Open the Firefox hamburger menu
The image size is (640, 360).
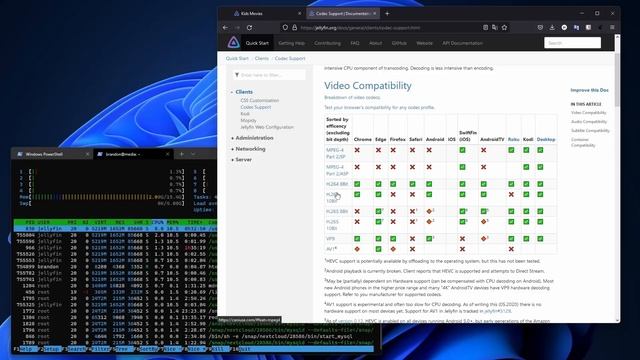pos(612,27)
